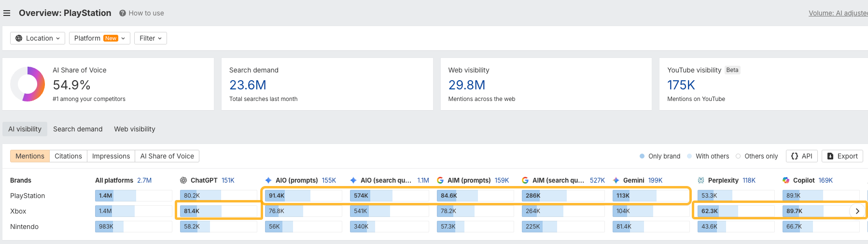This screenshot has width=868, height=244.
Task: Open the hamburger menu icon
Action: coord(7,13)
